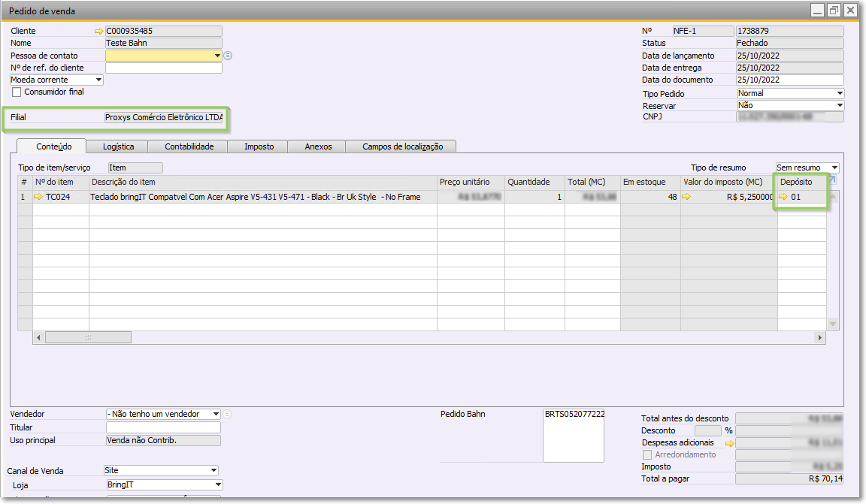Screen dimensions: 866x504
Task: Click document number 1738879
Action: (790, 31)
